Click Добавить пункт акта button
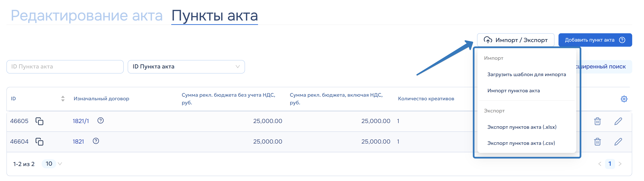The height and width of the screenshot is (181, 644). pyautogui.click(x=595, y=40)
